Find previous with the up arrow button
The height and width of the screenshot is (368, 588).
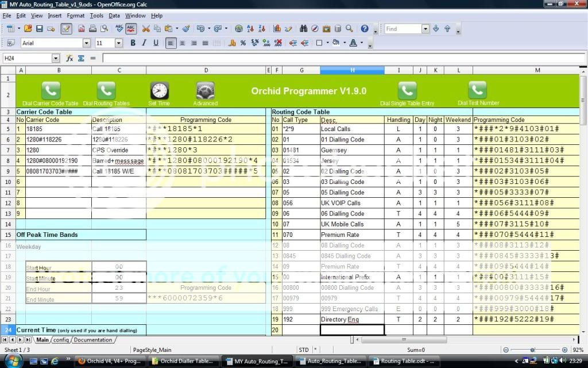[447, 29]
